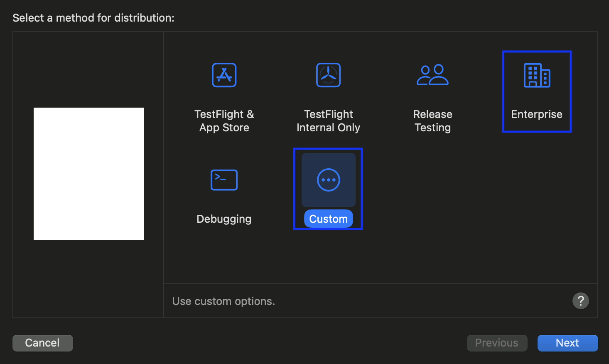Choose the TestFlight Internal Only icon

pyautogui.click(x=328, y=75)
